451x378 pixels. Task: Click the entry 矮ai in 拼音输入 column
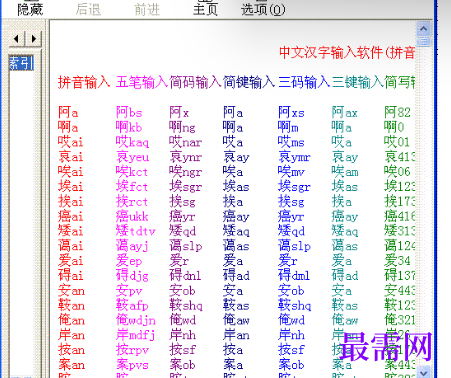pyautogui.click(x=70, y=231)
